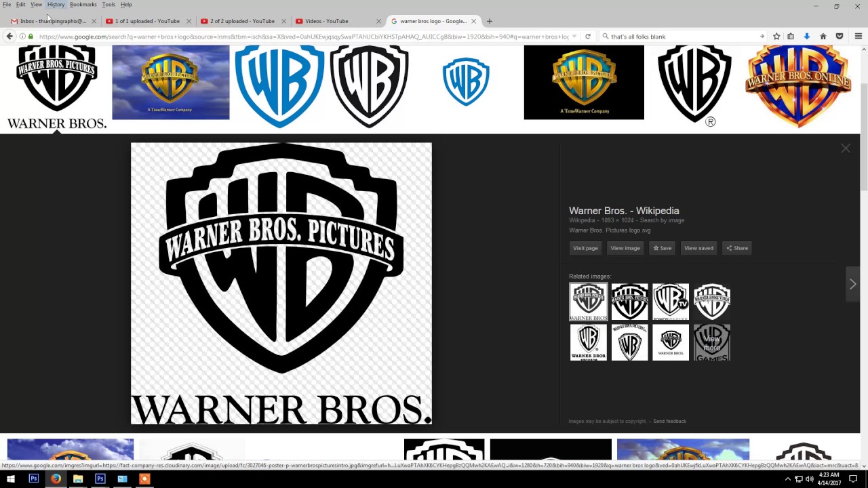The width and height of the screenshot is (868, 488).
Task: Select the small blue WB shield result
Action: pos(466,82)
